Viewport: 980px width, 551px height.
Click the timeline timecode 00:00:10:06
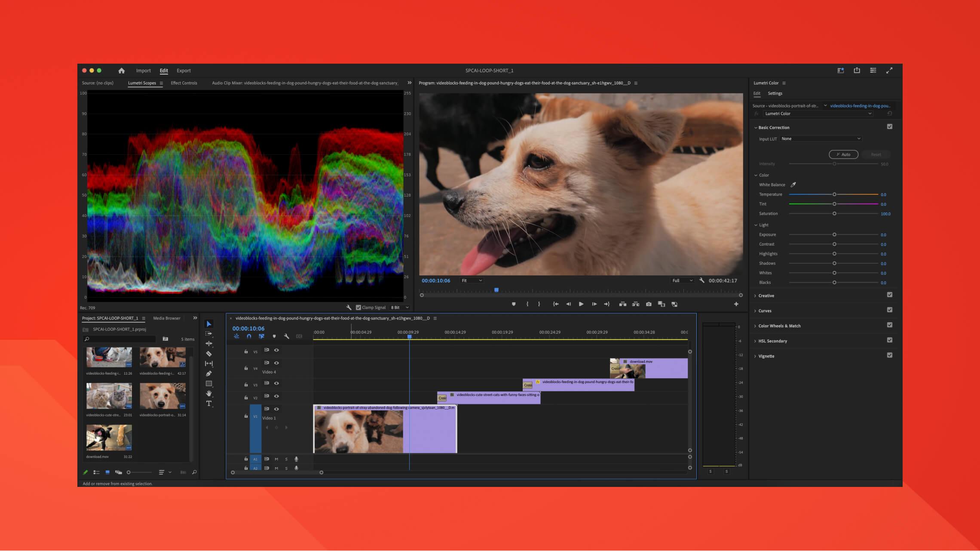248,329
